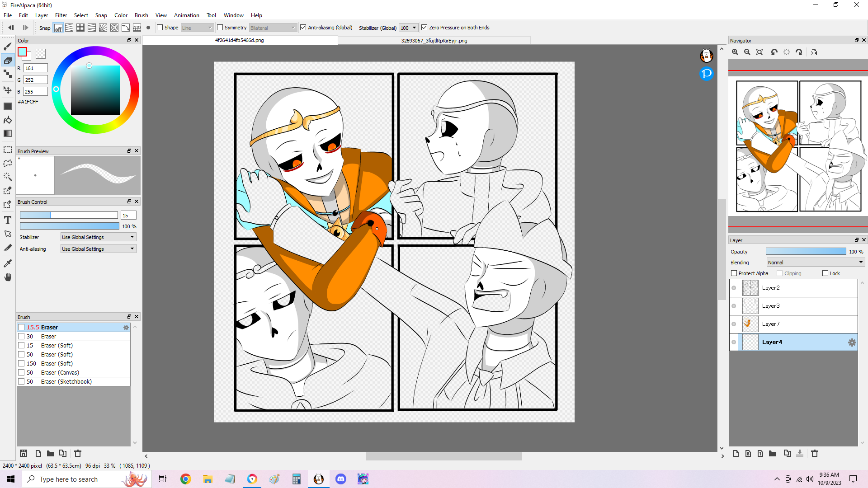Enable the radial circle snap
This screenshot has height=488, width=868.
pyautogui.click(x=114, y=28)
